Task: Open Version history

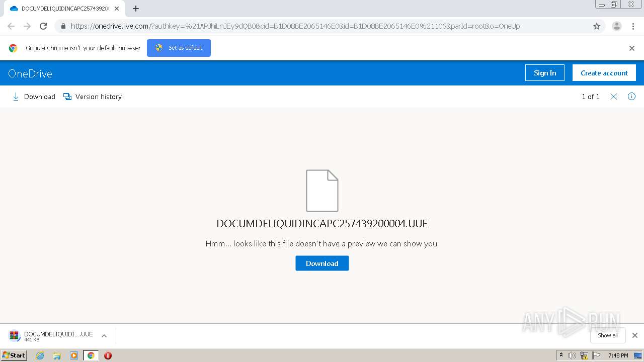Action: point(93,97)
